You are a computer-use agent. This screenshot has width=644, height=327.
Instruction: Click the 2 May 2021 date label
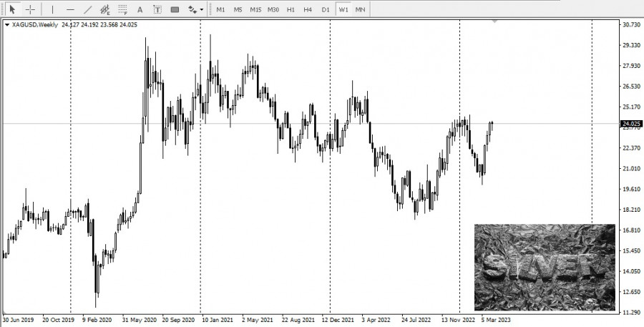[258, 320]
